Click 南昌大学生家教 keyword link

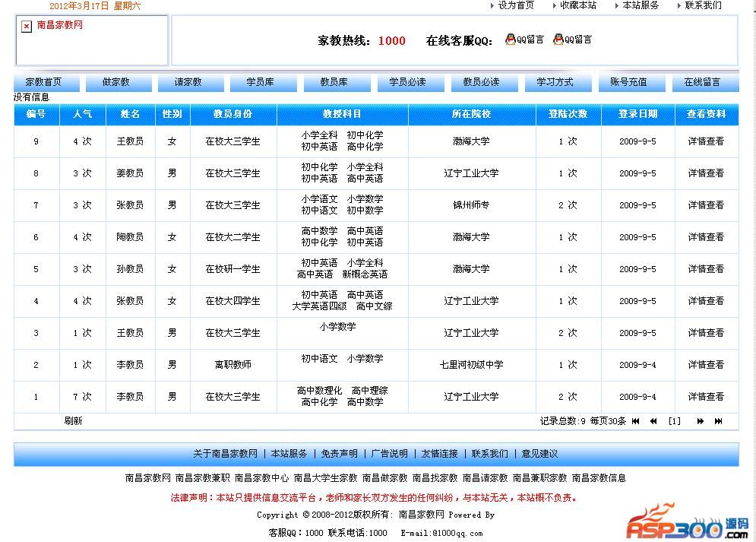(325, 478)
